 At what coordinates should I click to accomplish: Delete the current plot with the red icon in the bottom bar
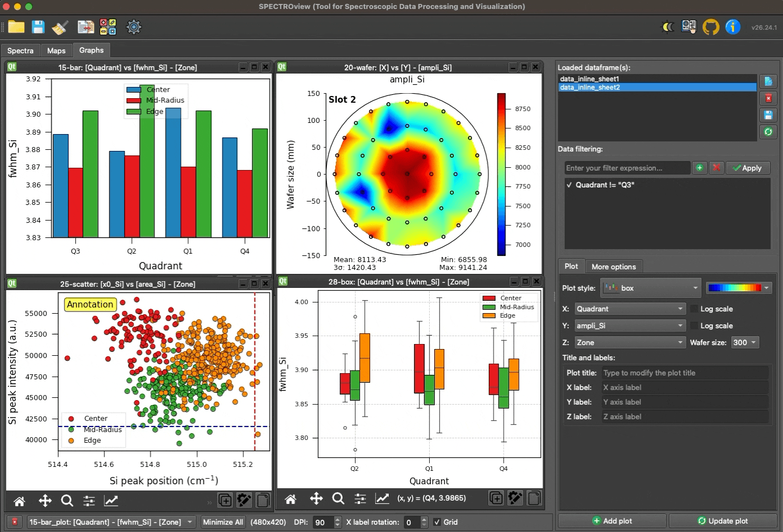pyautogui.click(x=15, y=522)
